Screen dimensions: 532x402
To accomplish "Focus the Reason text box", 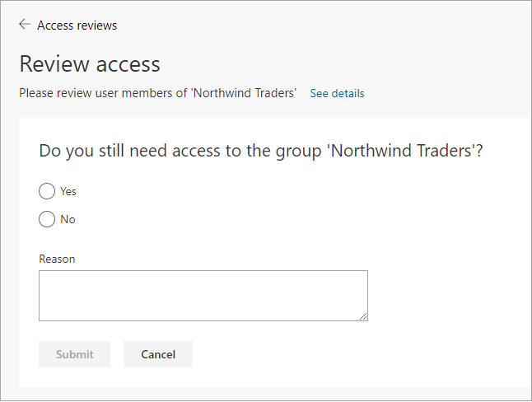I will coord(203,295).
